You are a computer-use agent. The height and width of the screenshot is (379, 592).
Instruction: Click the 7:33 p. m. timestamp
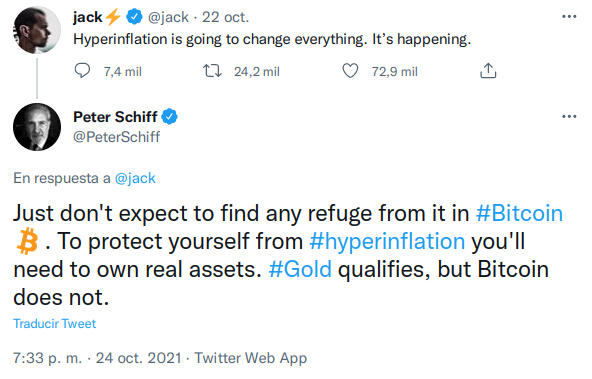[x=47, y=358]
